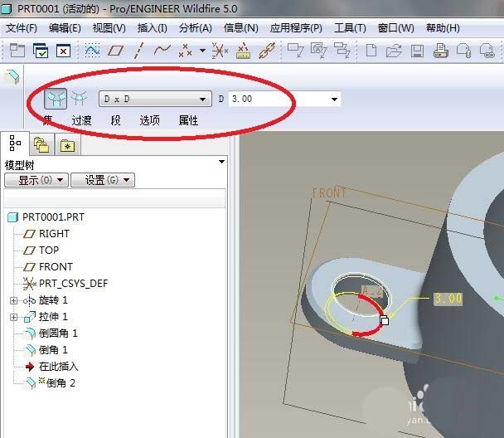Open the 属性 panel tab
Image resolution: width=504 pixels, height=438 pixels.
click(x=188, y=120)
